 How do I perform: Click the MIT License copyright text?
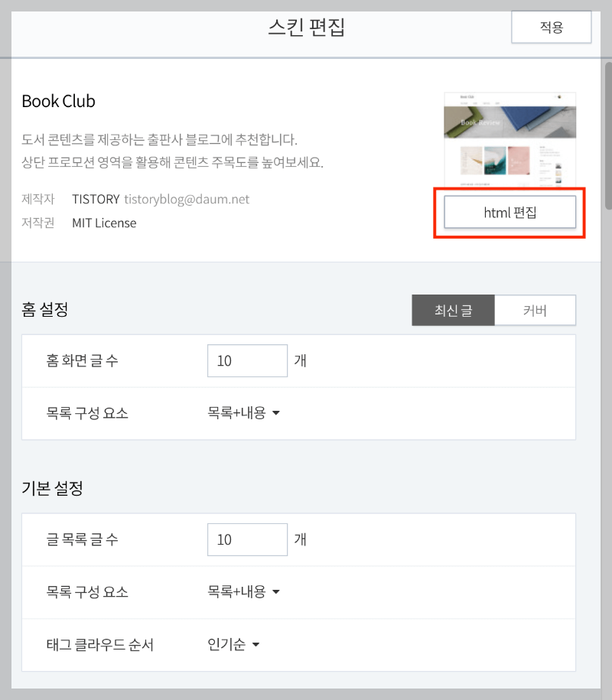click(x=103, y=223)
